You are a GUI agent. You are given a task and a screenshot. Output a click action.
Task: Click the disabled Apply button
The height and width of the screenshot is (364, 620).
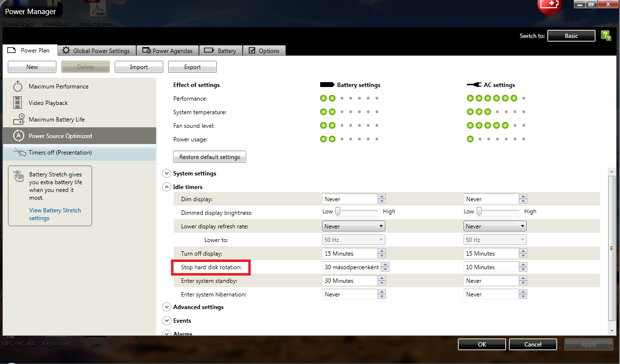(589, 344)
